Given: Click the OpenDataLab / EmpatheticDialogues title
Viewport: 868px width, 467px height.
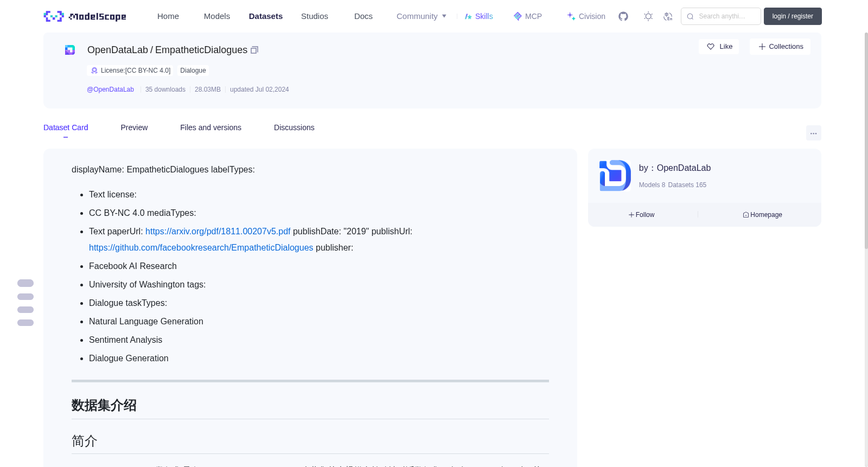Looking at the screenshot, I should pos(167,50).
